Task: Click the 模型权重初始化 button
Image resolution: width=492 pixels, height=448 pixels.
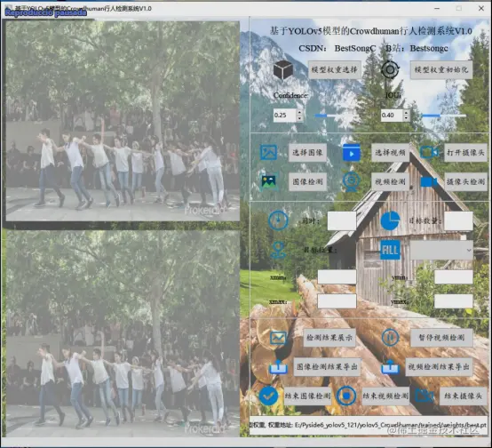Action: tap(441, 69)
